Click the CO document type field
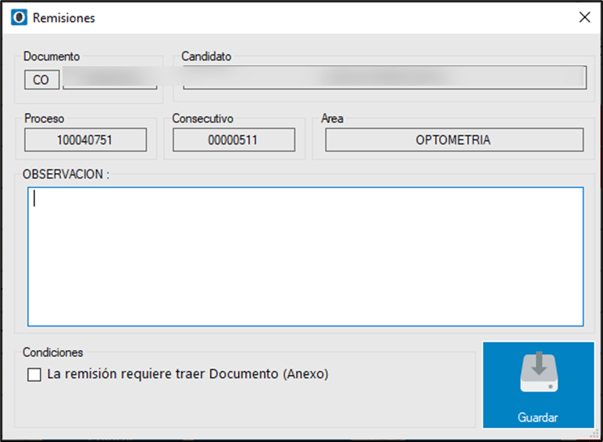 41,79
